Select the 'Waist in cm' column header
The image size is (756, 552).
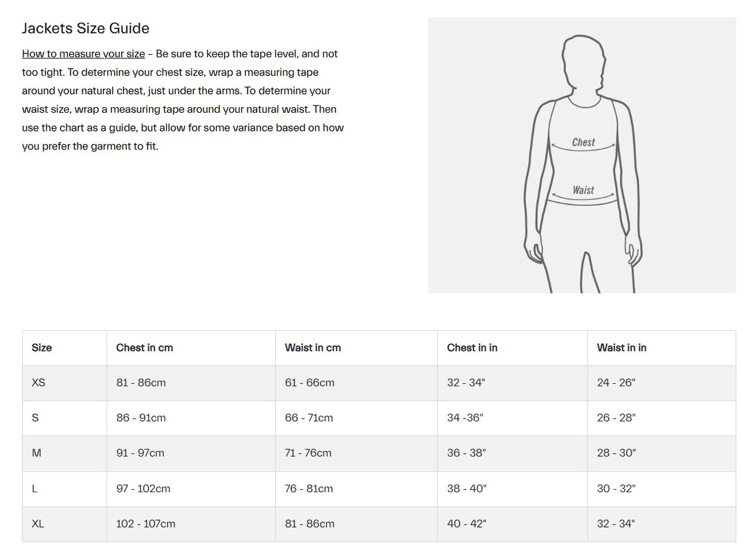[x=313, y=348]
